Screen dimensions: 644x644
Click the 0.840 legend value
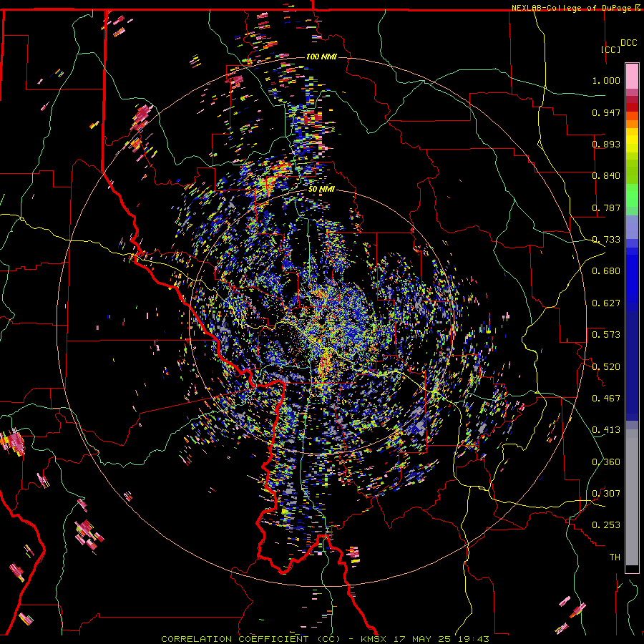pos(606,176)
